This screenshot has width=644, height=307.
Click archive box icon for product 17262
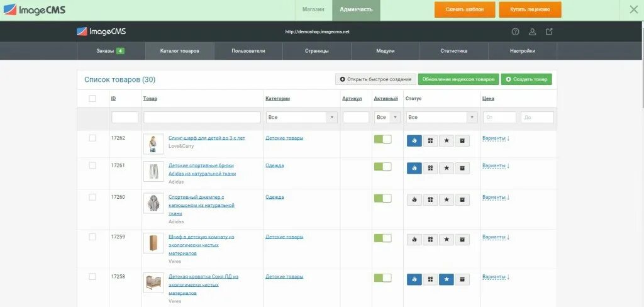462,140
